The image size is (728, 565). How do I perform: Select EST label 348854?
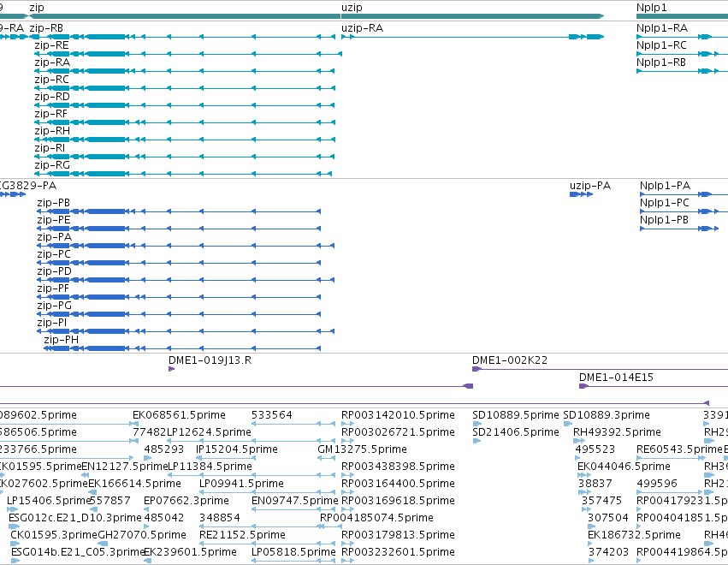(x=220, y=518)
